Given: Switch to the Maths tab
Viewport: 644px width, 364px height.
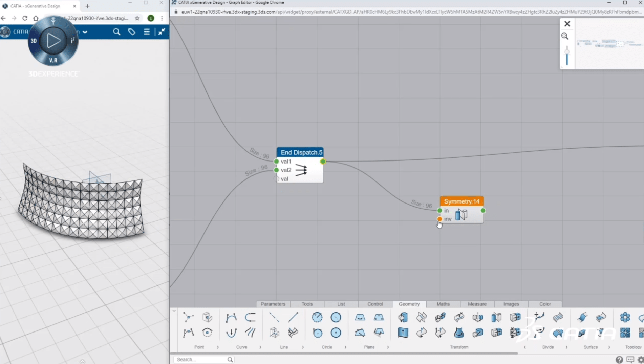Looking at the screenshot, I should click(x=443, y=304).
